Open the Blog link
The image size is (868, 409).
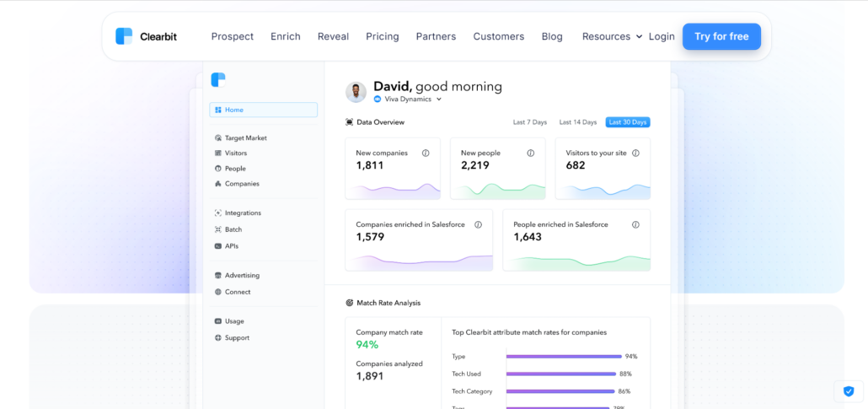tap(552, 36)
